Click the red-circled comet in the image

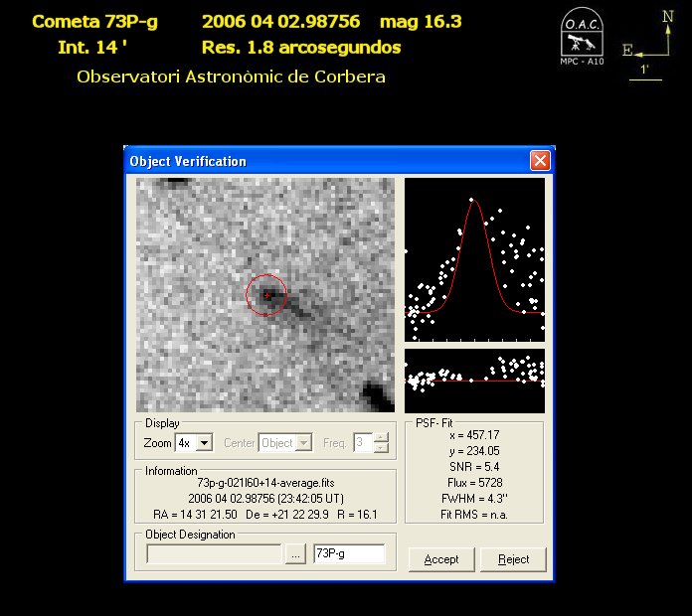(266, 295)
